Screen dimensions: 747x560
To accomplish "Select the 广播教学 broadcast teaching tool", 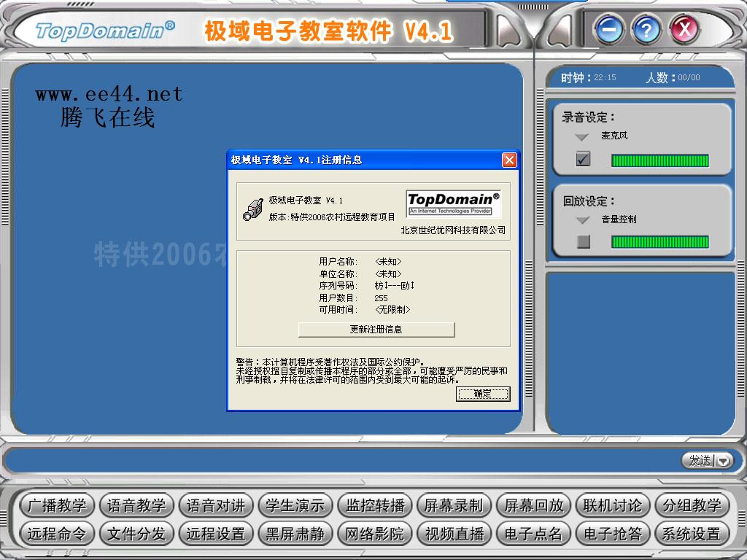I will 58,505.
